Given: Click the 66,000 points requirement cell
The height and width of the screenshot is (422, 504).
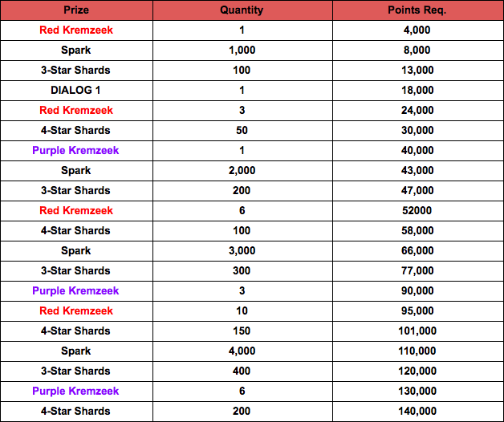Looking at the screenshot, I should 417,250.
